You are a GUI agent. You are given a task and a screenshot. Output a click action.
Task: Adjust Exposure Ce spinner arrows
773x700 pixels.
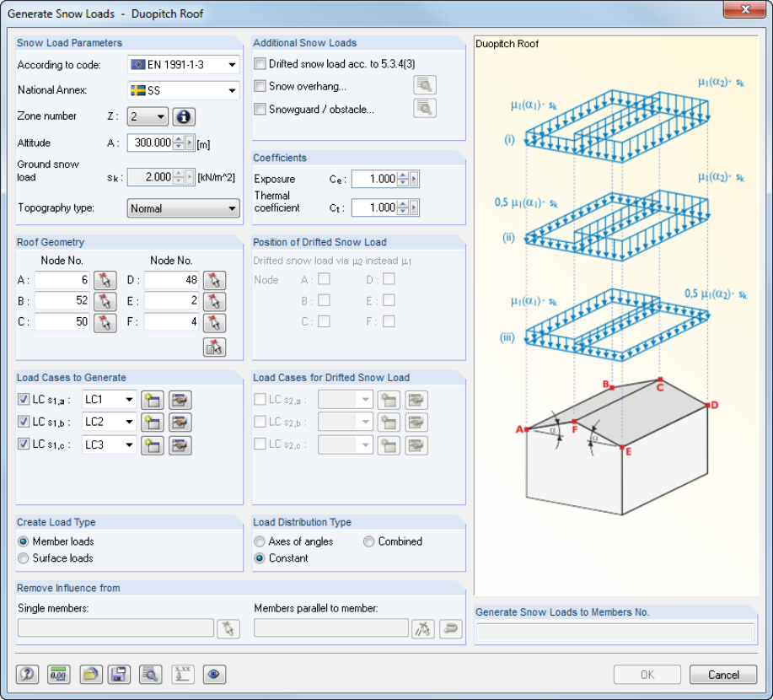pyautogui.click(x=403, y=179)
